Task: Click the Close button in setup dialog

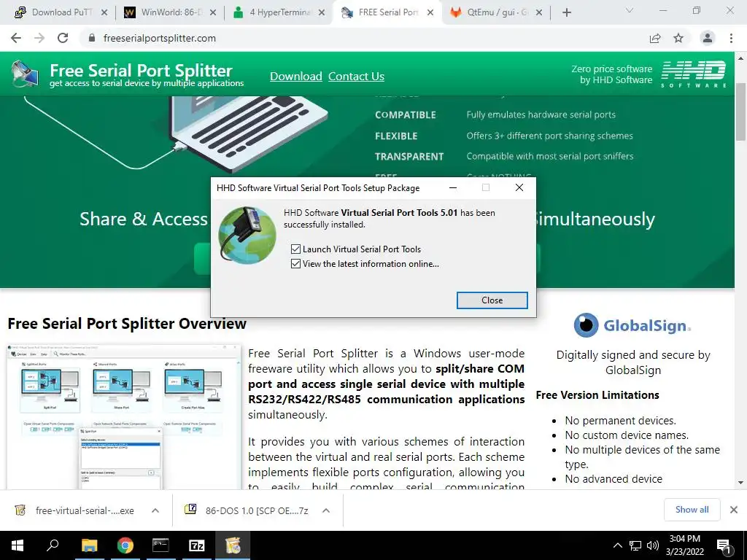Action: coord(492,300)
